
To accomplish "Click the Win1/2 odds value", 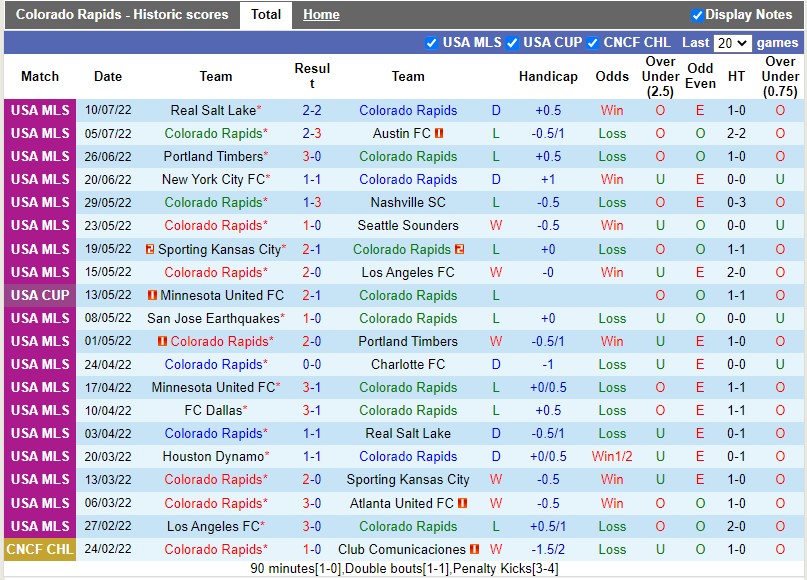I will click(x=612, y=456).
